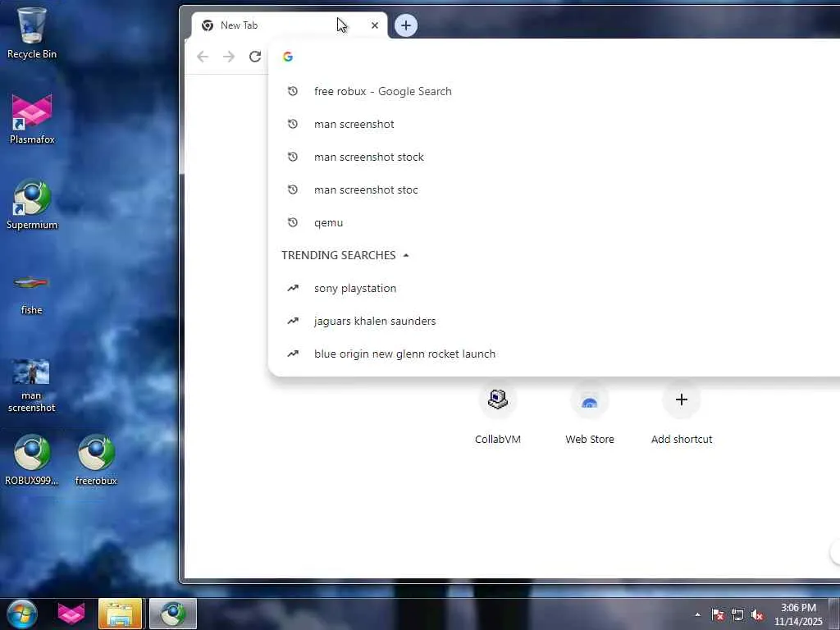The width and height of the screenshot is (840, 630).
Task: Open the Action Center flag icon
Action: click(718, 614)
